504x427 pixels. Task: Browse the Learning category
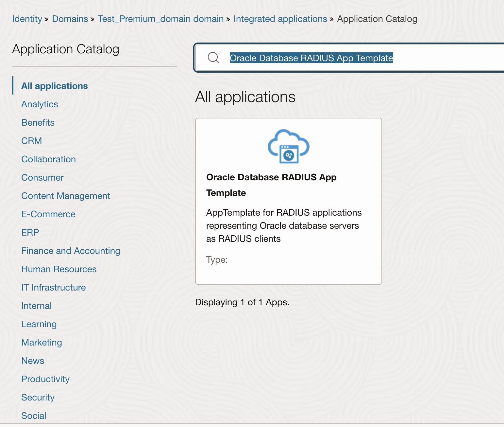pyautogui.click(x=39, y=324)
